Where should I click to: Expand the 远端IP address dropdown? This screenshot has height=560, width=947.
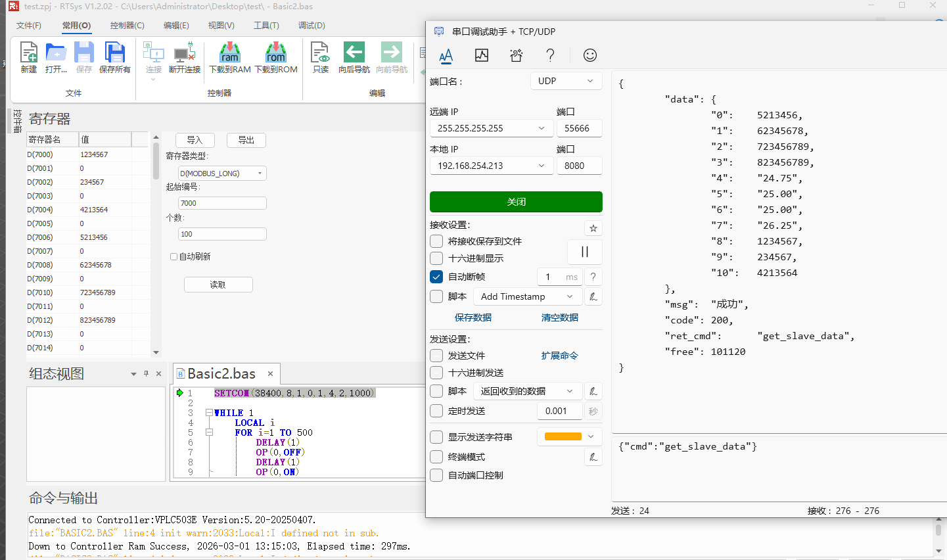pos(541,128)
